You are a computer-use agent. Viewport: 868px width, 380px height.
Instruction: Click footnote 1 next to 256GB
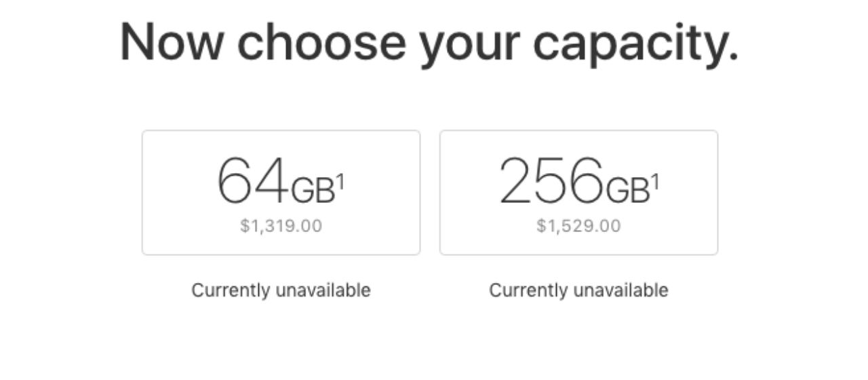pos(655,182)
